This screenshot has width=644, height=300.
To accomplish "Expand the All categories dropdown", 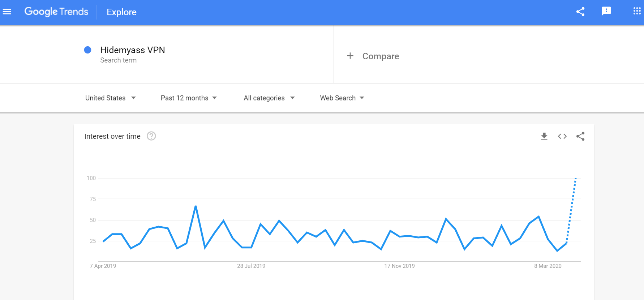I will pos(269,98).
